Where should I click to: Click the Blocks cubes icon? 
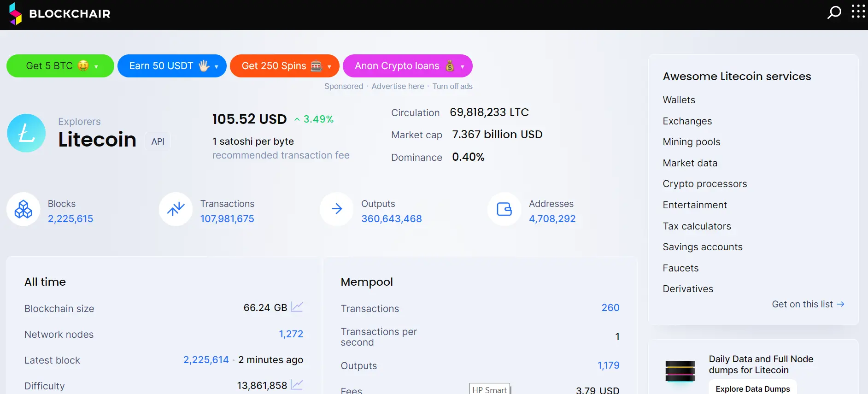[23, 209]
